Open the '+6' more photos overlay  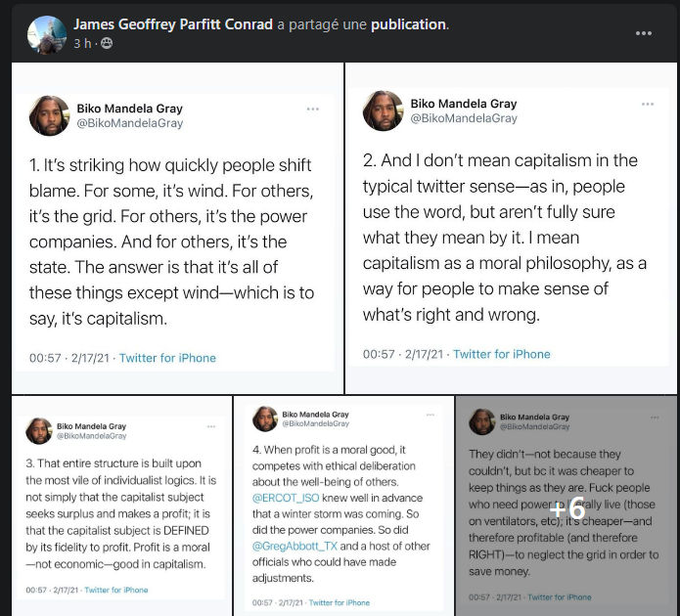pos(567,507)
